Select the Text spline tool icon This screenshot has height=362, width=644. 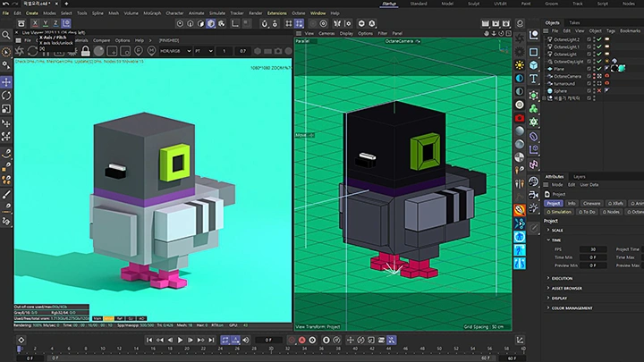point(533,79)
